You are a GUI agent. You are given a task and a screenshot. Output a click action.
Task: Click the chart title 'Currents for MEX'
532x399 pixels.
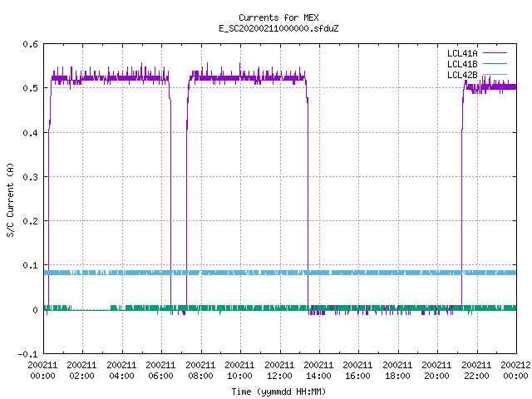(278, 17)
